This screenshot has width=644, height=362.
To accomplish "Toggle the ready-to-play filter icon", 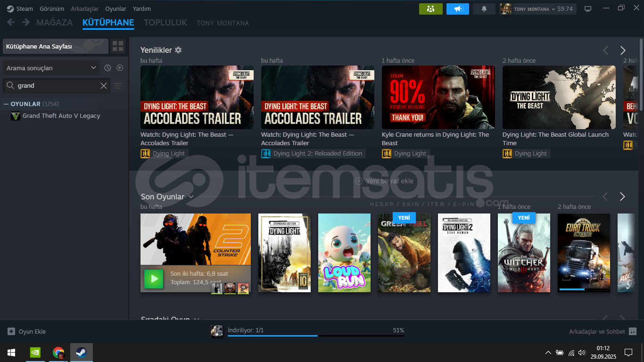I will (120, 68).
